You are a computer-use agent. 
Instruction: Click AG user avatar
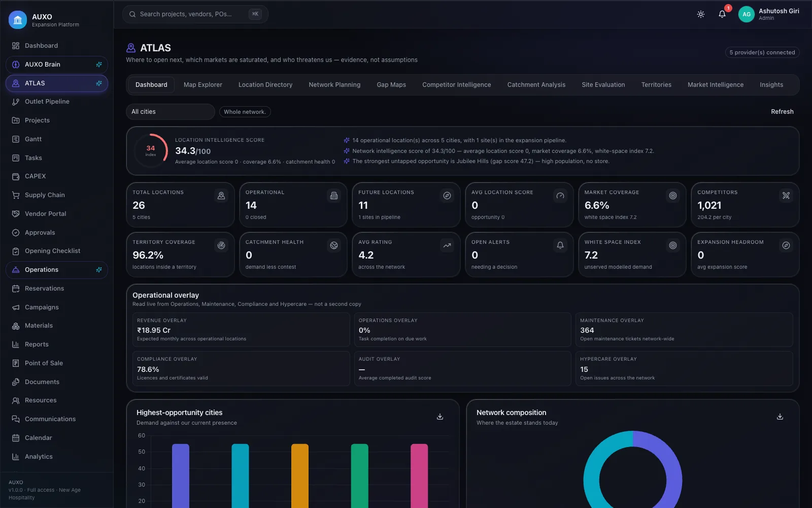point(747,14)
